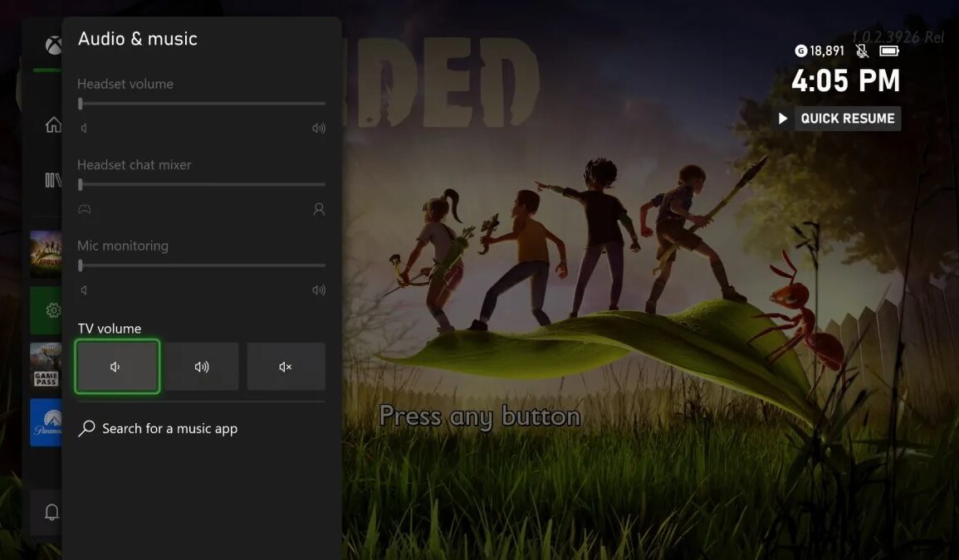Click the Gamerscore 18,891 indicator
The image size is (959, 560).
click(820, 51)
